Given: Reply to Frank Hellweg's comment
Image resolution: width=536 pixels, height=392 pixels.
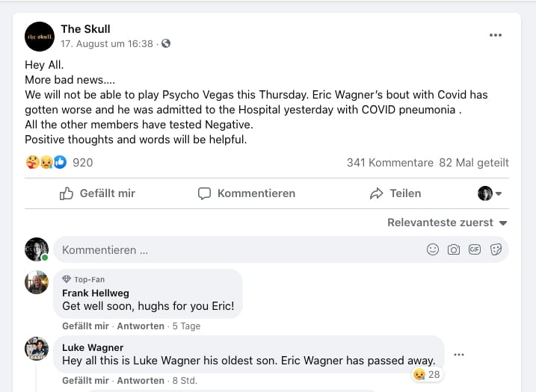Looking at the screenshot, I should pos(141,326).
